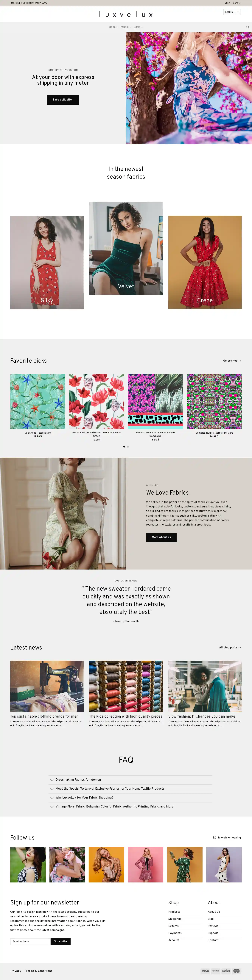Click the Email address field
Viewport: 252px width, 980px height.
[30, 942]
